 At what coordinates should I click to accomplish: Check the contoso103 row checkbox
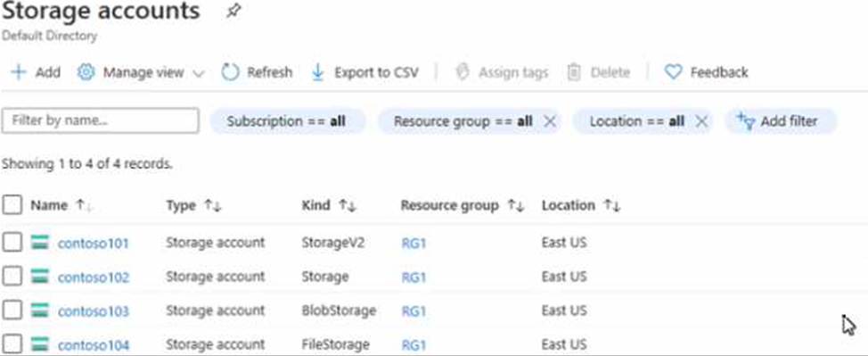(12, 310)
